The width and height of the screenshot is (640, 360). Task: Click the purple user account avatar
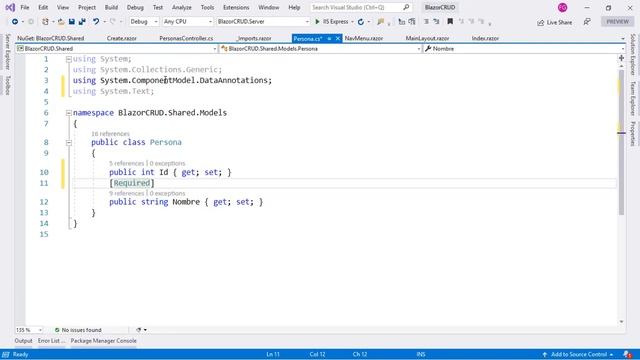pos(562,7)
